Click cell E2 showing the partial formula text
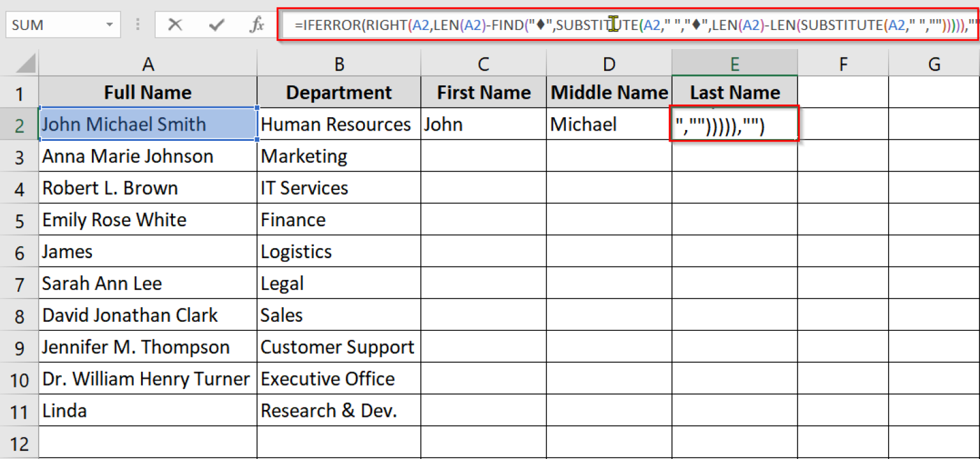This screenshot has width=980, height=459. 734,124
